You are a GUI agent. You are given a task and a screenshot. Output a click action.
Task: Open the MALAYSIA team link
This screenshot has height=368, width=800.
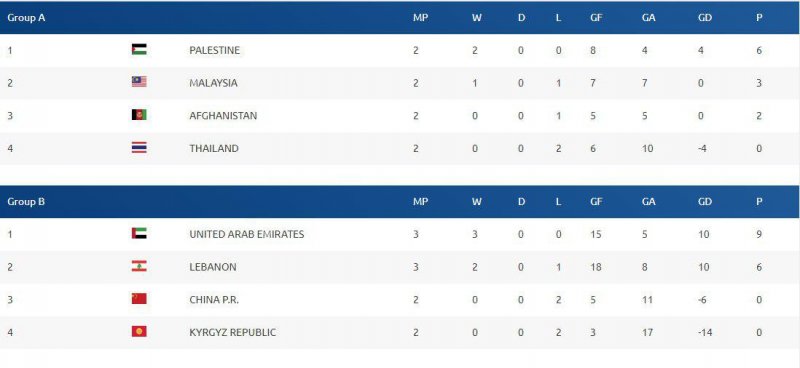coord(213,83)
